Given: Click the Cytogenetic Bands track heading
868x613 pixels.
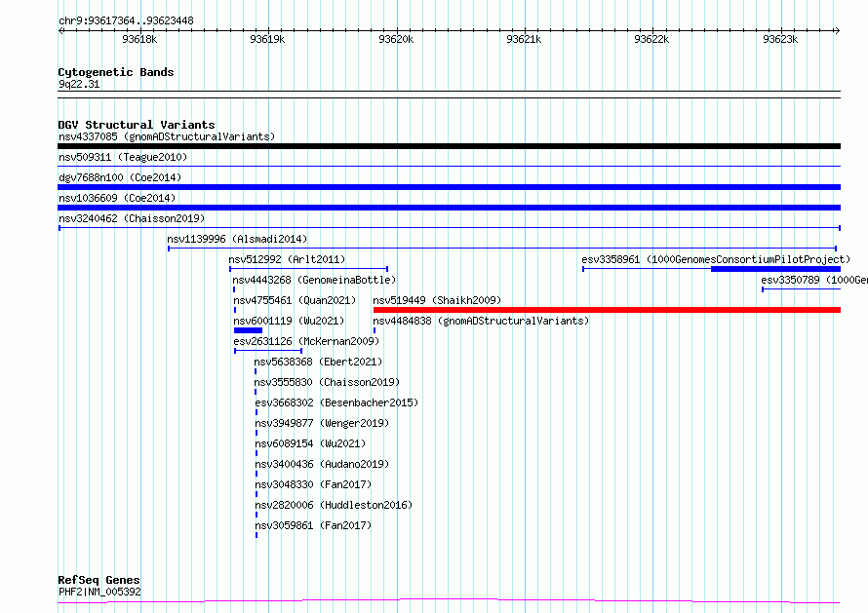Looking at the screenshot, I should tap(116, 72).
